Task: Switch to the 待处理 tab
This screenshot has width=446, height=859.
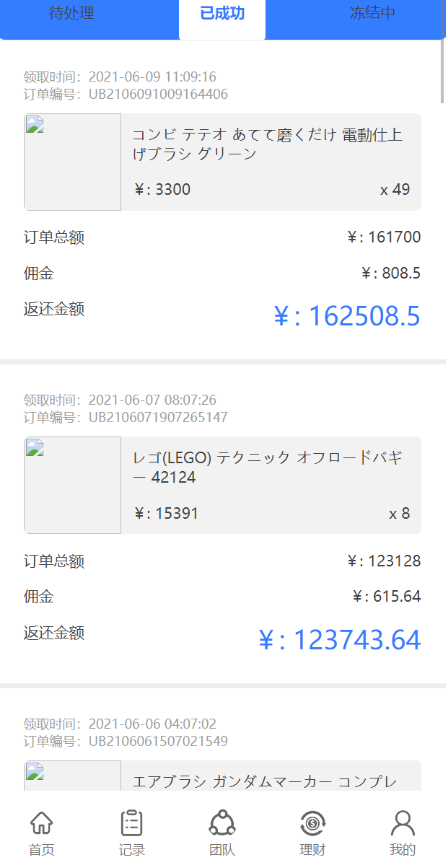Action: [72, 13]
